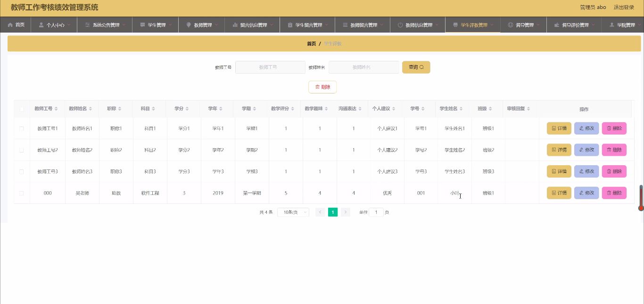The image size is (644, 304).
Task: Toggle the select-all checkbox in table header
Action: tap(22, 109)
